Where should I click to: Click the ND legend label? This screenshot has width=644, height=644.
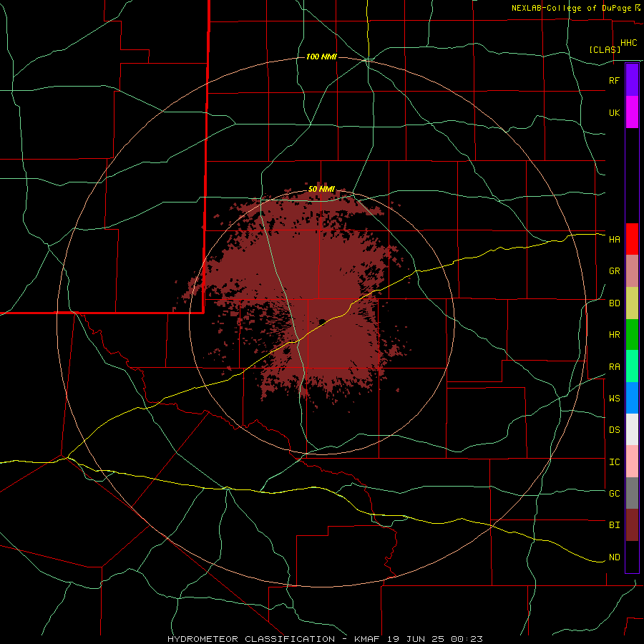pyautogui.click(x=614, y=557)
